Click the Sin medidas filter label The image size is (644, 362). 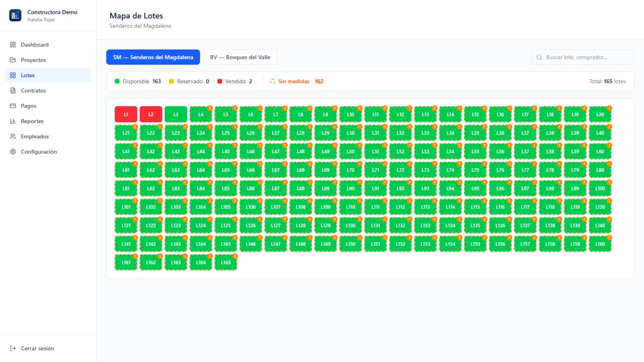point(293,81)
